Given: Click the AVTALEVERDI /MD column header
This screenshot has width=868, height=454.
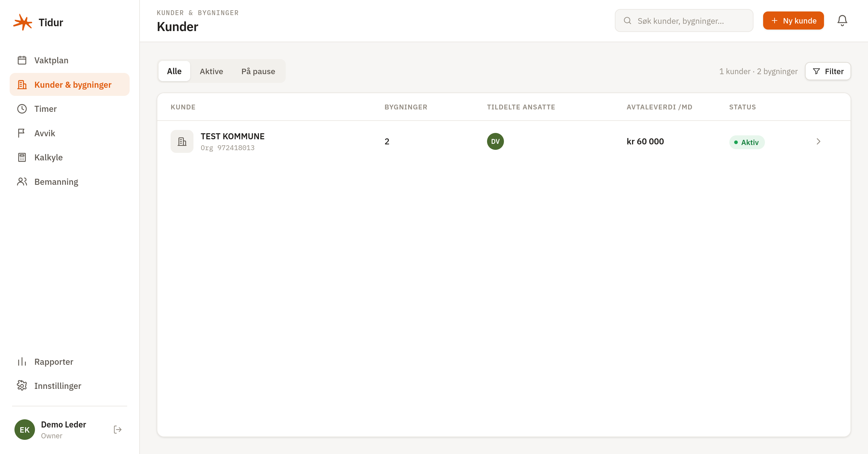Looking at the screenshot, I should 659,107.
